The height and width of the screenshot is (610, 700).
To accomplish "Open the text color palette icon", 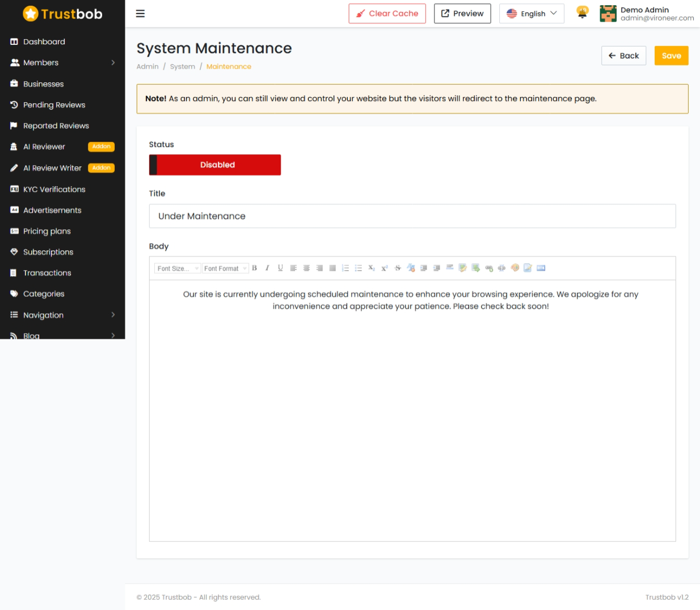I will click(515, 268).
